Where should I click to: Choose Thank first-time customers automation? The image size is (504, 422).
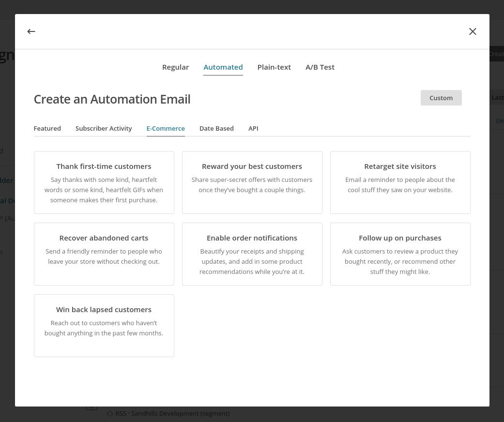(104, 182)
